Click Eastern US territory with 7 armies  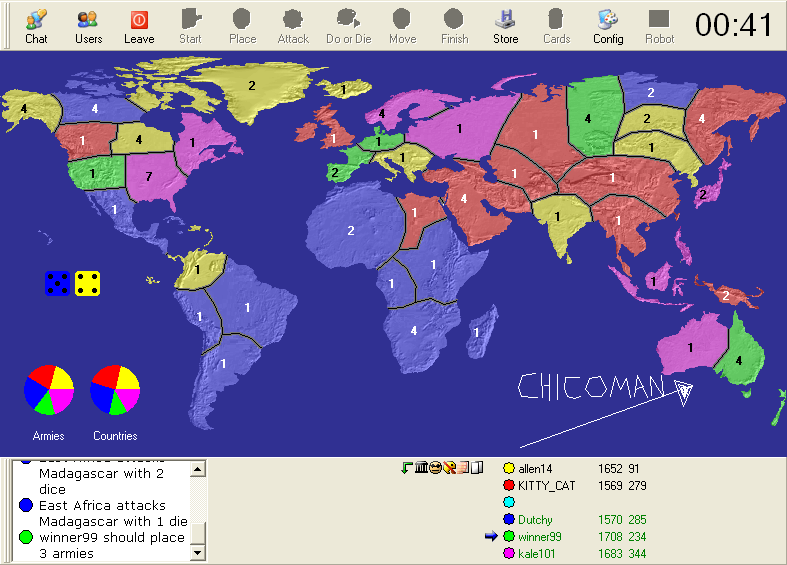point(149,177)
